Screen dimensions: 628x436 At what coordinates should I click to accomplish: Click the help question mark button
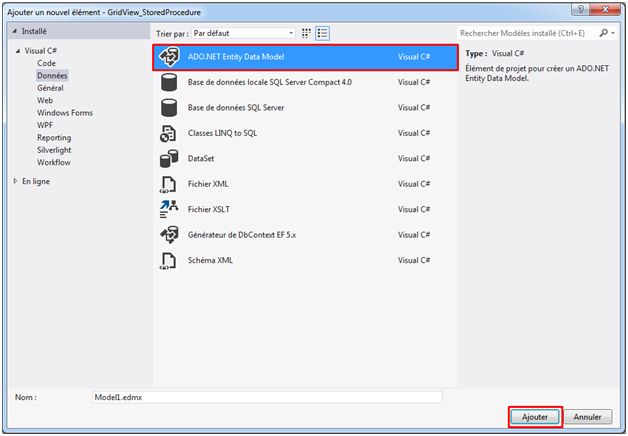(x=580, y=10)
